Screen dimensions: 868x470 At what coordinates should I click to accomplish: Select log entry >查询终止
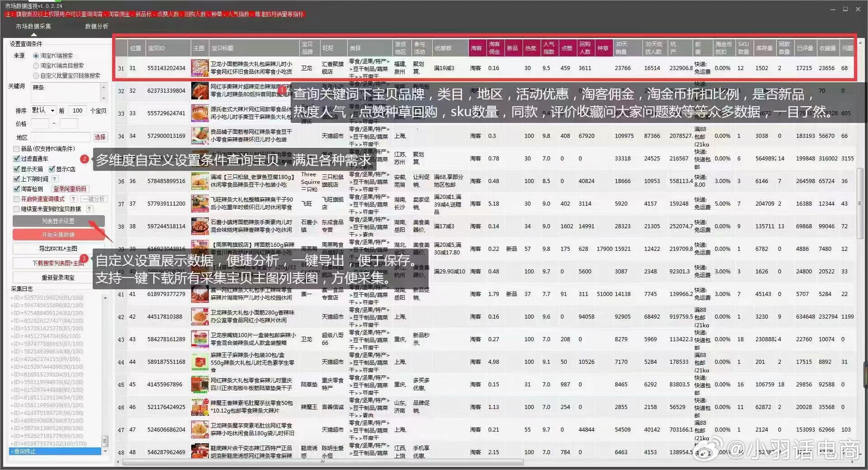point(56,451)
